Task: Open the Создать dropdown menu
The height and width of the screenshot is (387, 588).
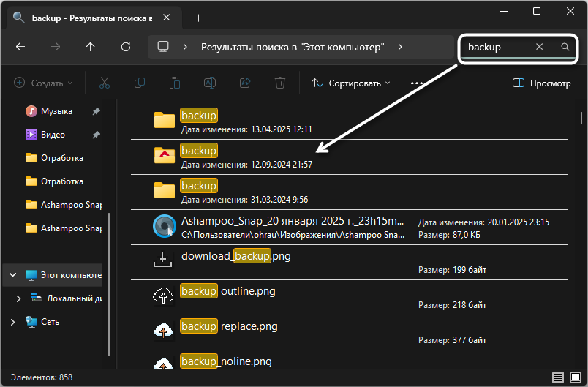Action: (44, 83)
